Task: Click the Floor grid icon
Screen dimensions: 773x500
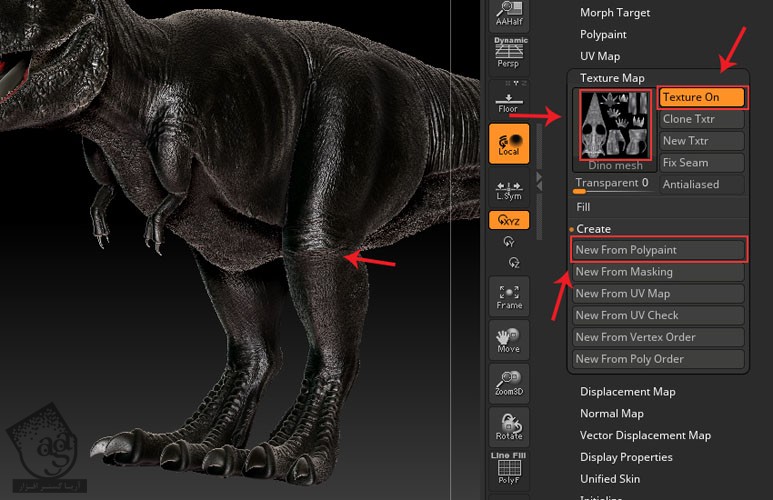Action: (509, 100)
